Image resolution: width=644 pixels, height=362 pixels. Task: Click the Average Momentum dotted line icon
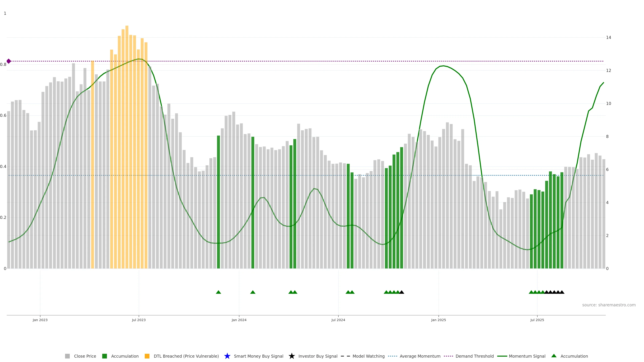click(x=392, y=356)
